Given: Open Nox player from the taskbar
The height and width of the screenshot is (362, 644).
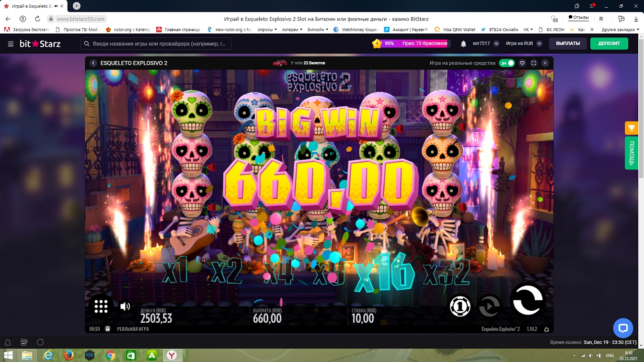Looking at the screenshot, I should [x=89, y=355].
